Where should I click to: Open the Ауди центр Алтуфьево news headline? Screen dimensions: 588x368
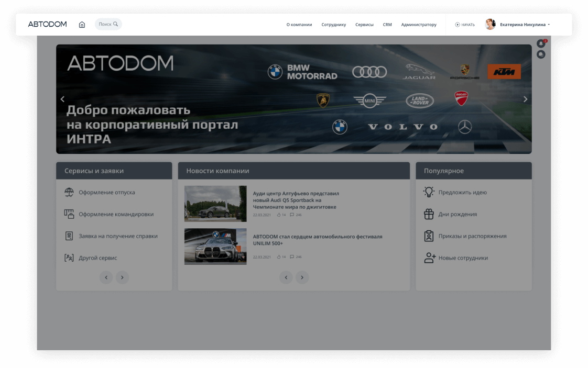(296, 200)
